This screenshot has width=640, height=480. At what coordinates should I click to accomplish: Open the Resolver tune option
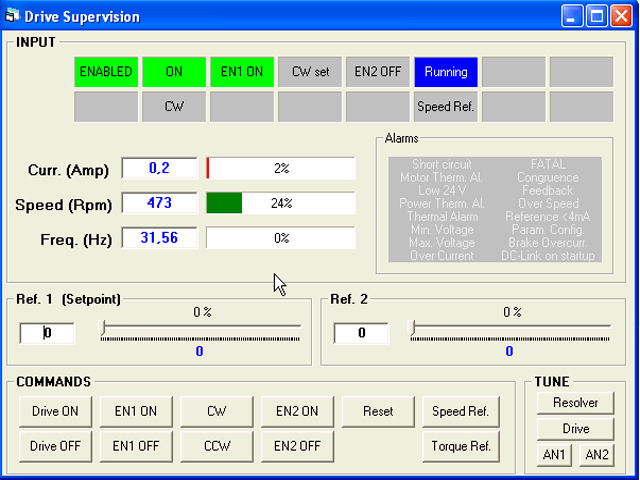click(575, 403)
